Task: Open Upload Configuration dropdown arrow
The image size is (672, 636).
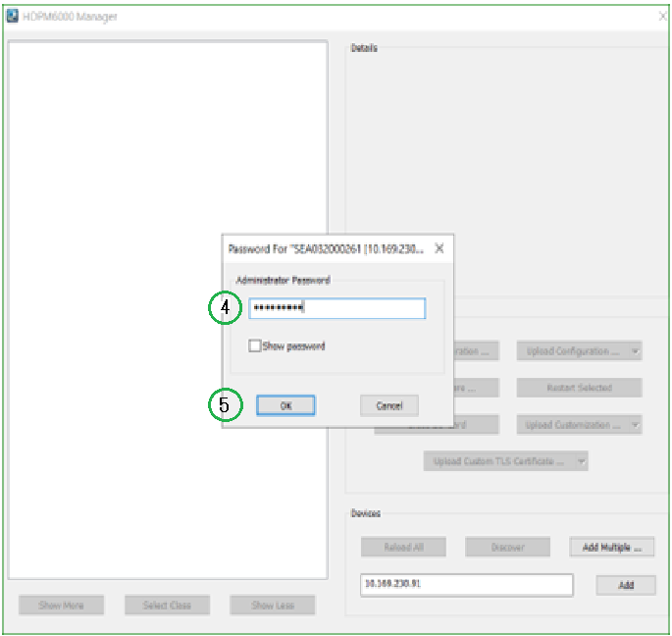Action: (635, 351)
